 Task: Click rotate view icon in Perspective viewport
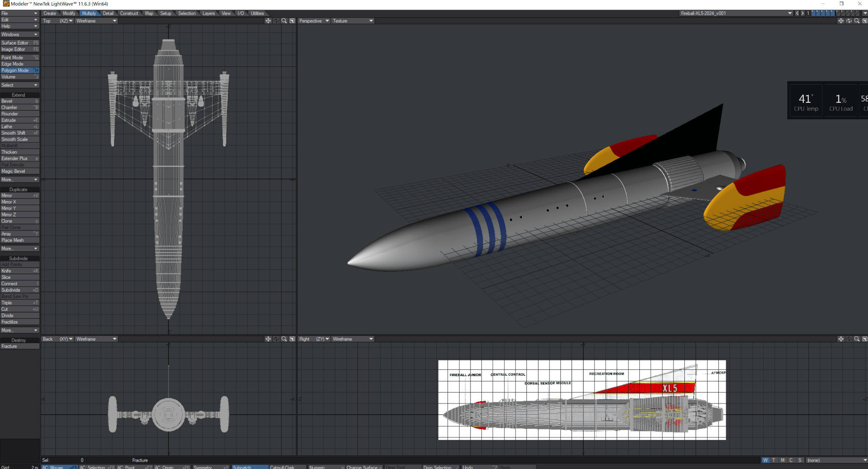point(848,21)
